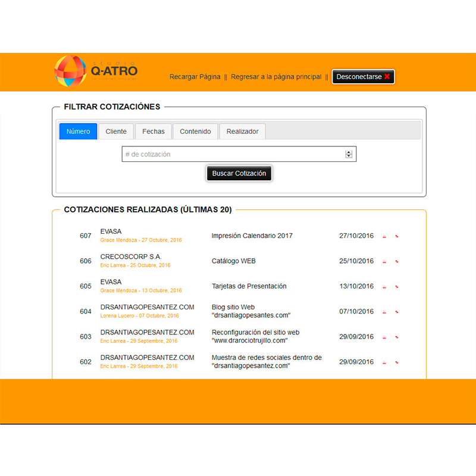Click the right red icon for quotation 603
The height and width of the screenshot is (476, 476).
tap(397, 337)
